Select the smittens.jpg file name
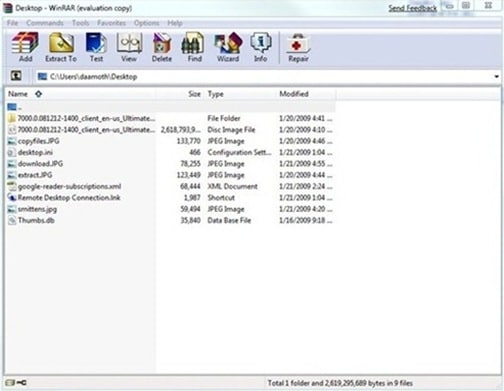 [37, 209]
